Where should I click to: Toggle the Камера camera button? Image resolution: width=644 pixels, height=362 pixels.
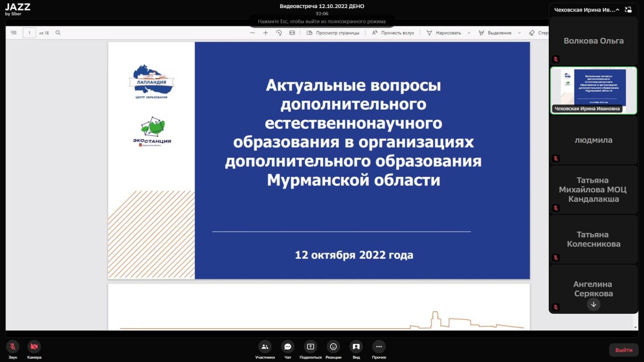click(34, 347)
